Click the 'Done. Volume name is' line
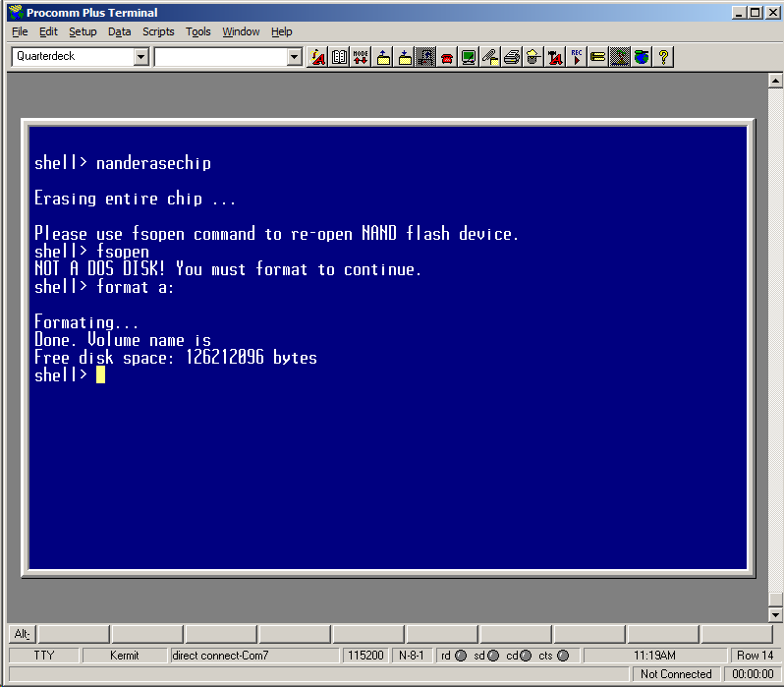The height and width of the screenshot is (687, 784). point(123,340)
